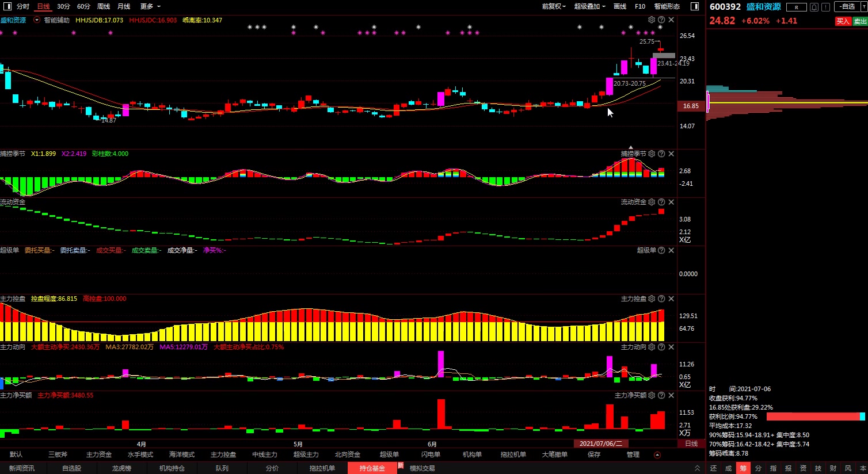Image resolution: width=868 pixels, height=474 pixels.
Task: Click the 16.85 price axis label
Action: 691,106
